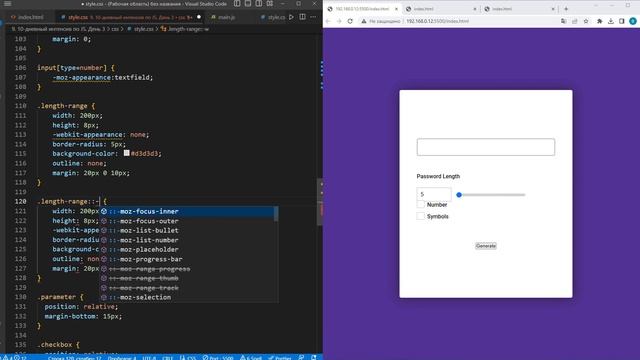Click the editor minimap scrollbar
This screenshot has height=360, width=640.
(x=321, y=201)
